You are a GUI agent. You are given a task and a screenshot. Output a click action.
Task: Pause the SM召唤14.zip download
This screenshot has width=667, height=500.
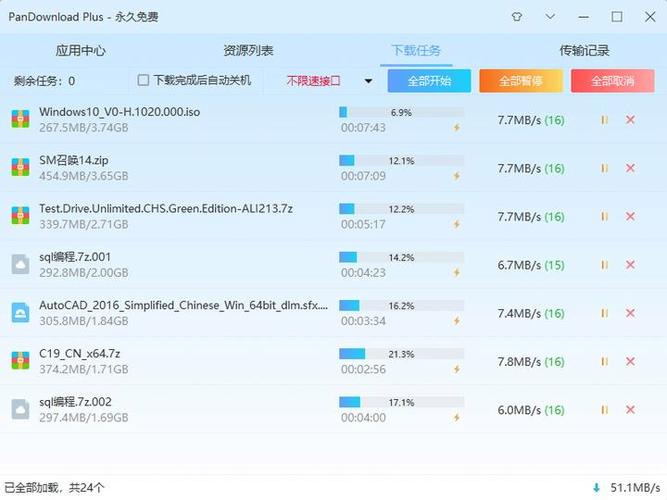click(604, 169)
